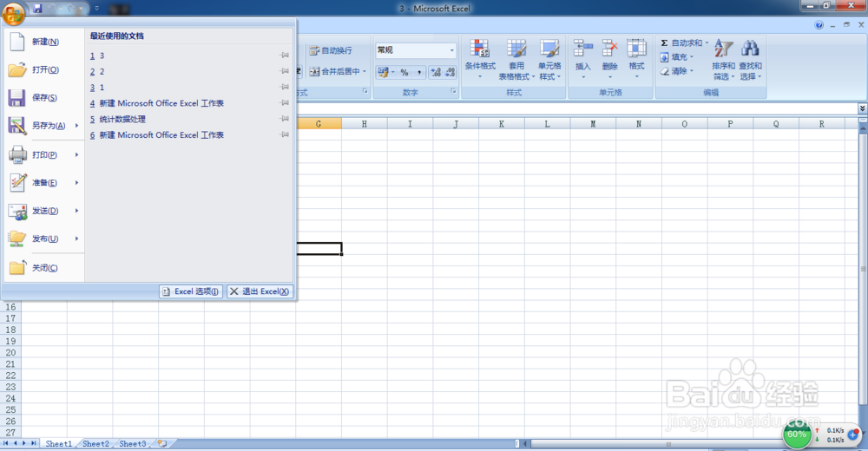Expand the Save As submenu arrow
This screenshot has width=868, height=451.
coord(77,126)
